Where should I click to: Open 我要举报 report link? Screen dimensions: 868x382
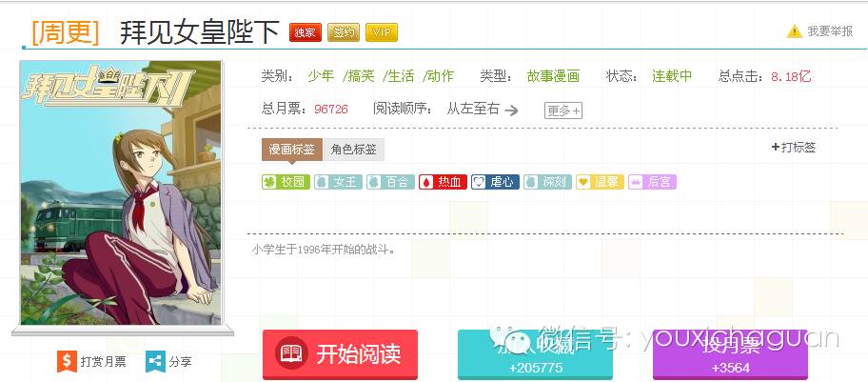point(830,31)
